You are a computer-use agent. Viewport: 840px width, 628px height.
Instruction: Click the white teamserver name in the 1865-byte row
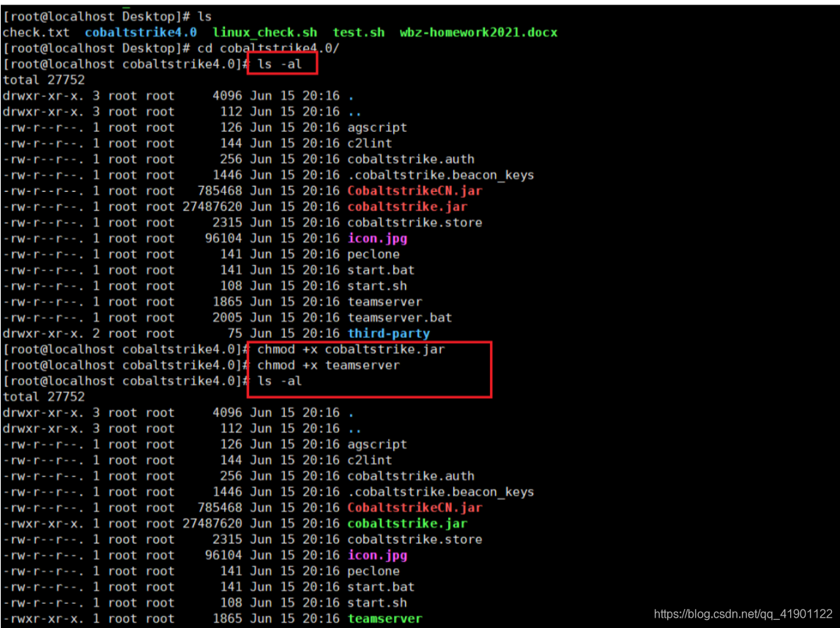pyautogui.click(x=384, y=302)
